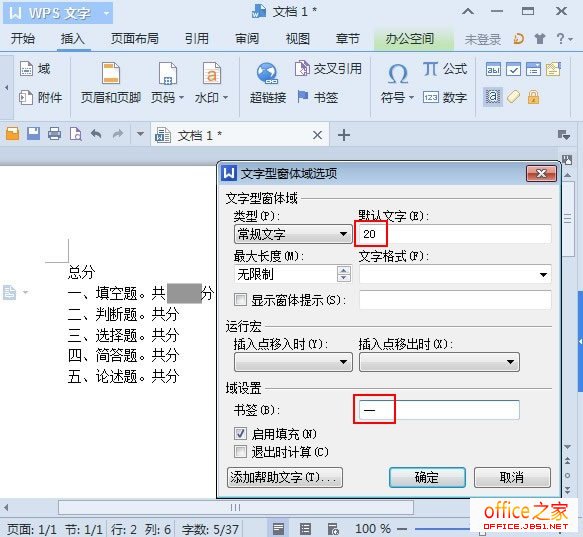Viewport: 583px width, 537px height.
Task: Switch to outline view icon in status bar
Action: pyautogui.click(x=305, y=529)
